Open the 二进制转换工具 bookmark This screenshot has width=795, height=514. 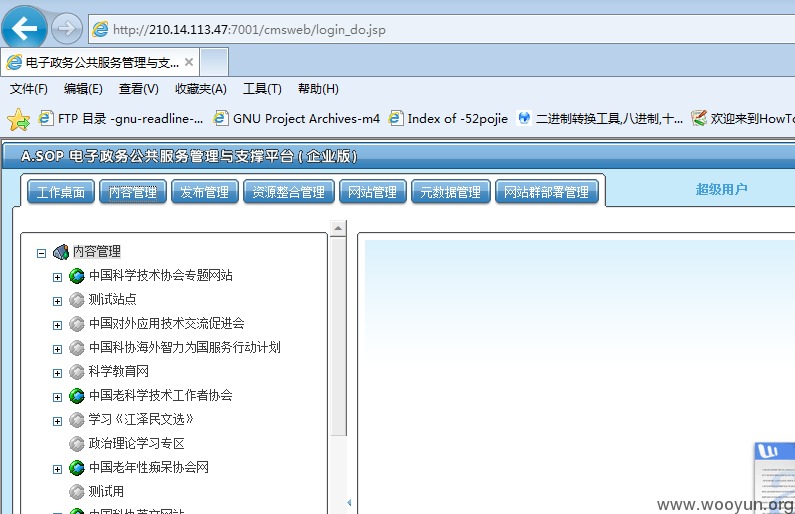click(x=600, y=119)
